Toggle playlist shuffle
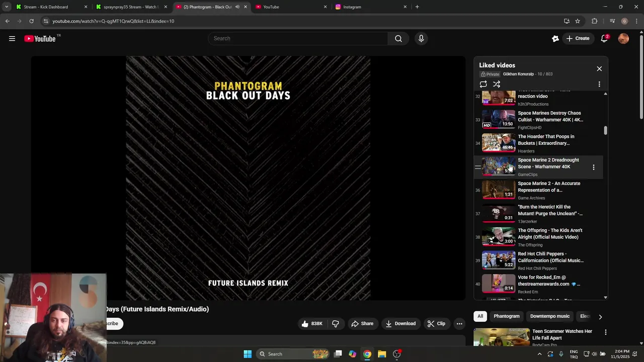Image resolution: width=644 pixels, height=362 pixels. pos(497,84)
